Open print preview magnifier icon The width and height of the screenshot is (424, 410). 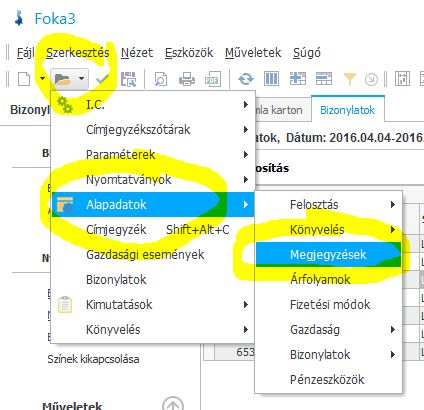point(161,79)
